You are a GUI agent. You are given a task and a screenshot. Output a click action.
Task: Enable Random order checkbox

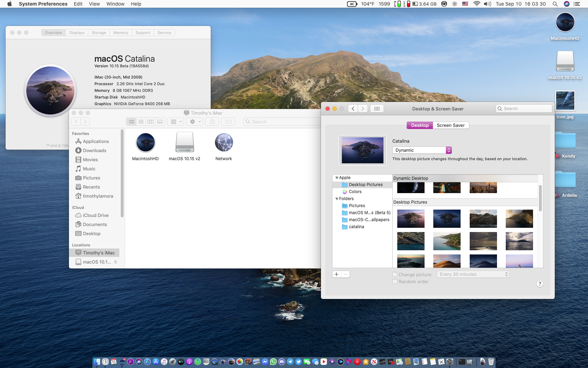tap(395, 281)
